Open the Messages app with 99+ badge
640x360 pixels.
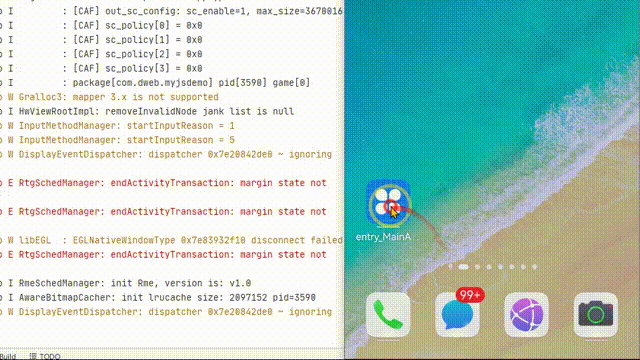pyautogui.click(x=458, y=315)
